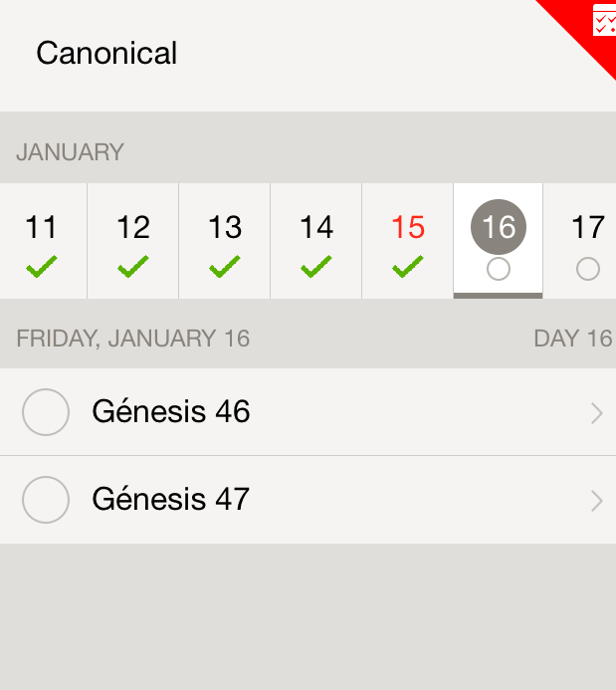
Task: Select day 13 in the date strip
Action: click(x=225, y=228)
